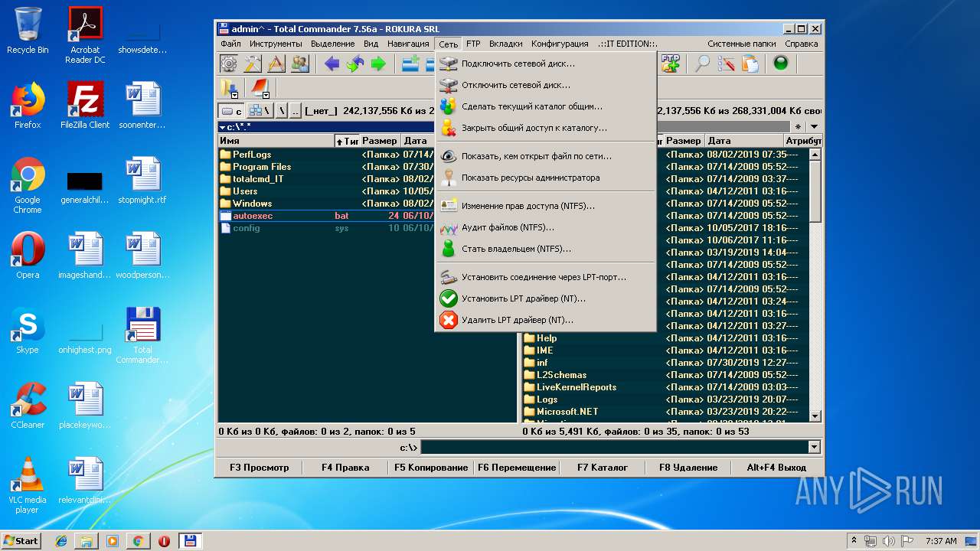
Task: Select 'Сделать текущий каталог общим...'
Action: pyautogui.click(x=546, y=106)
